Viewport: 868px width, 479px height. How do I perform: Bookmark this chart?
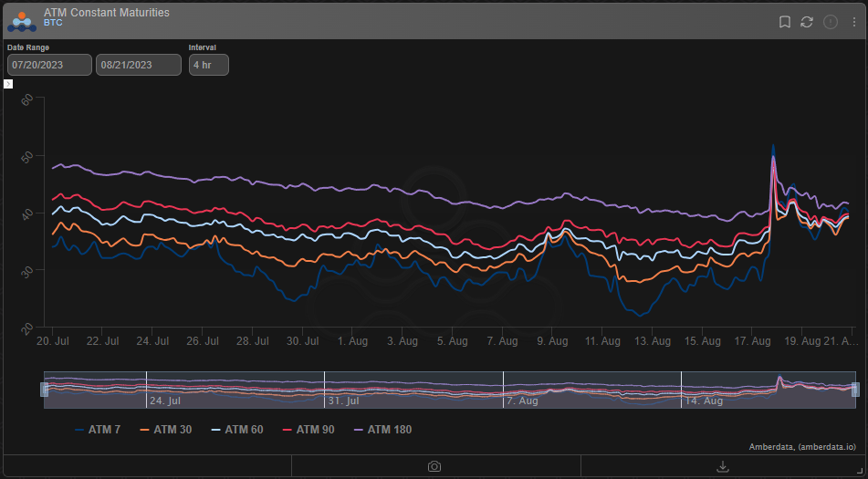tap(784, 22)
